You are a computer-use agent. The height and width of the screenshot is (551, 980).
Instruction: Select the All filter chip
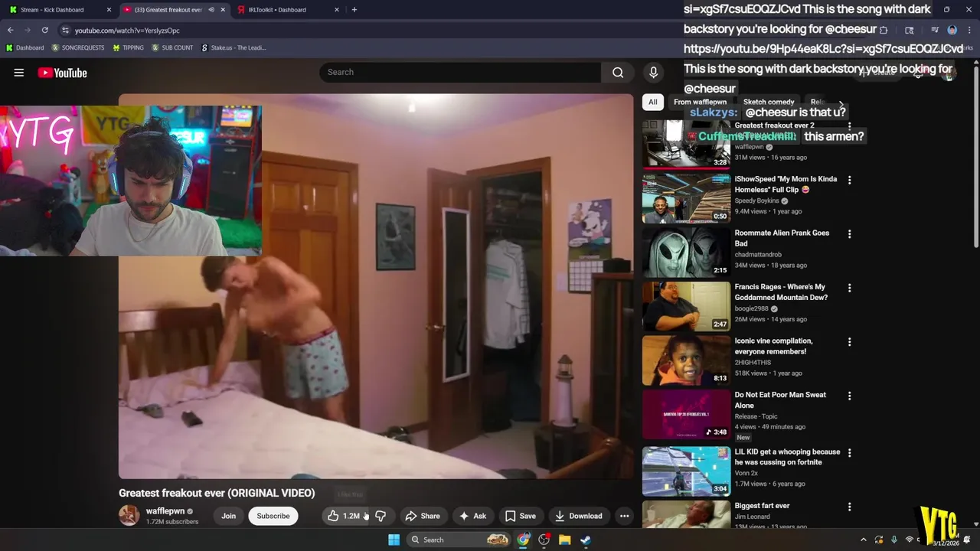pos(652,102)
